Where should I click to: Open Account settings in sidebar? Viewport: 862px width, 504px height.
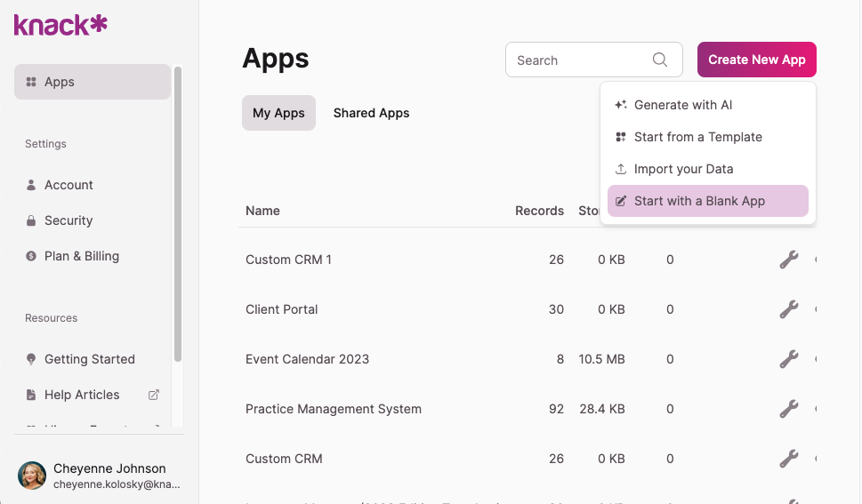pyautogui.click(x=68, y=185)
